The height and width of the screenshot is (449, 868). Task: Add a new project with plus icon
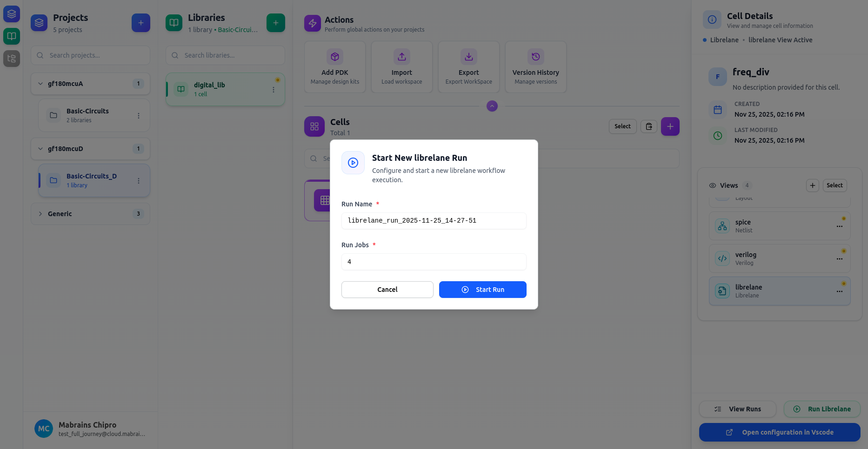tap(140, 23)
